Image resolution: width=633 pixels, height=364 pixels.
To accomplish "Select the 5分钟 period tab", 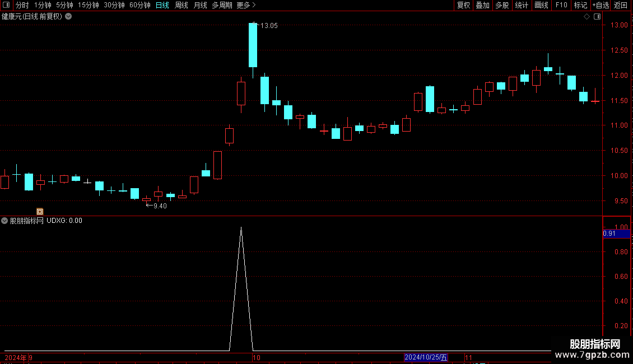I will [x=64, y=5].
